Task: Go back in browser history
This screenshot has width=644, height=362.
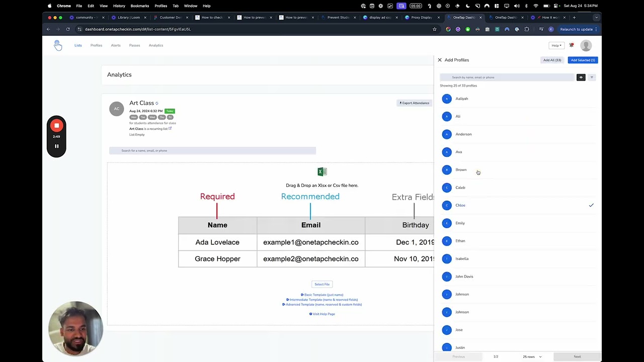Action: pos(48,29)
